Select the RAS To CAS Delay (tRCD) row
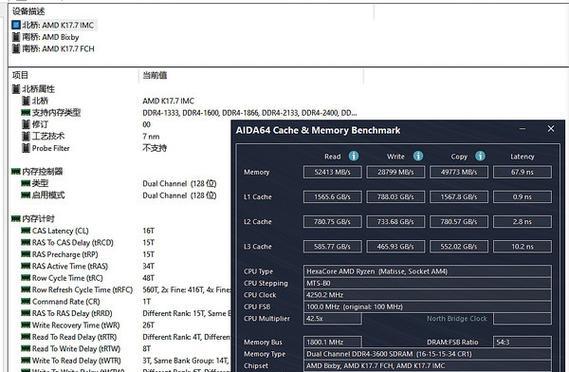This screenshot has height=372, width=569. 67,242
